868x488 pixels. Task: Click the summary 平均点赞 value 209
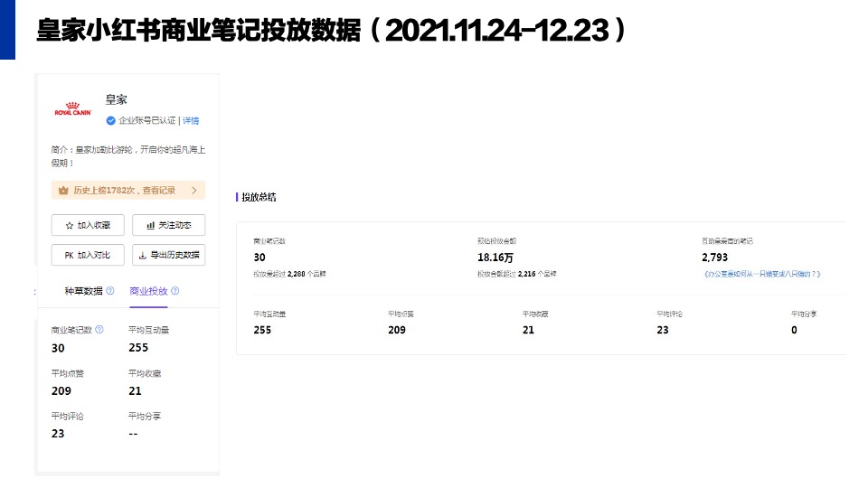coord(397,331)
